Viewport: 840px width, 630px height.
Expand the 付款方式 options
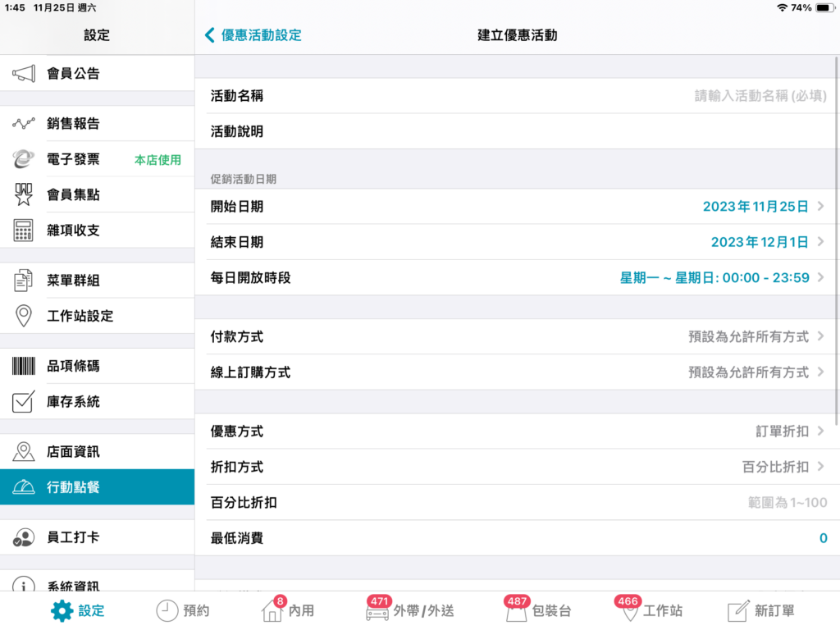click(517, 336)
